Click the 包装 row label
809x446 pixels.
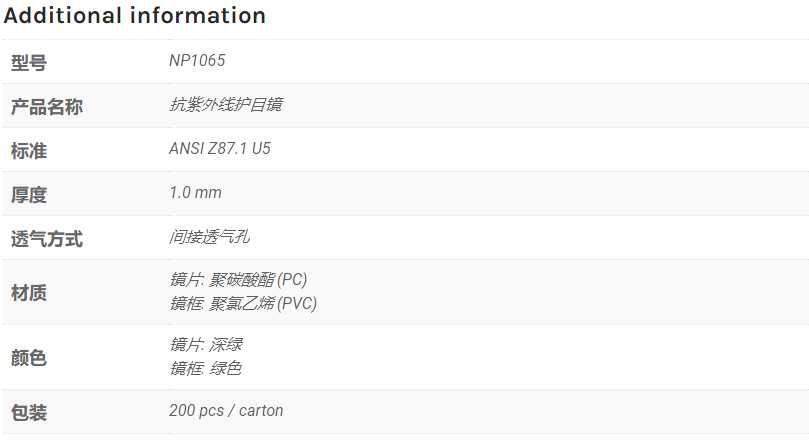tap(29, 412)
